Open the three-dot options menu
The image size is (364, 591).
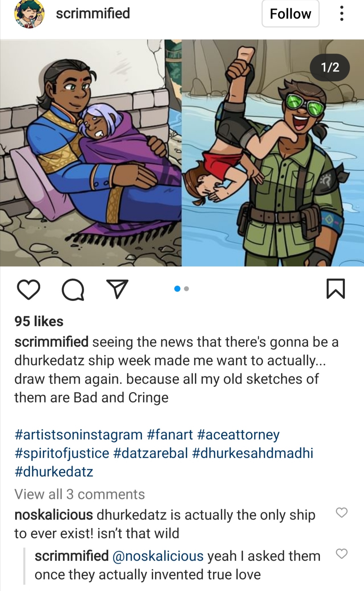point(342,13)
